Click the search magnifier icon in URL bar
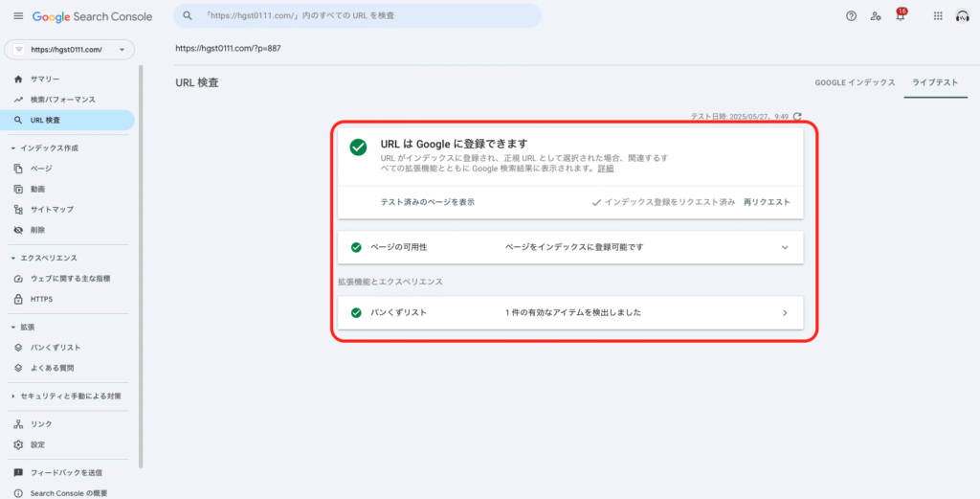980x499 pixels. (x=187, y=15)
